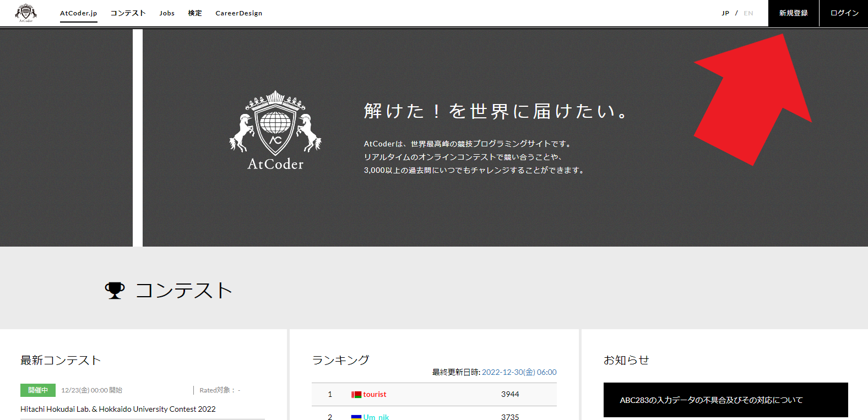Viewport: 868px width, 420px height.
Task: Click tourist's rating value 3944
Action: (x=510, y=395)
